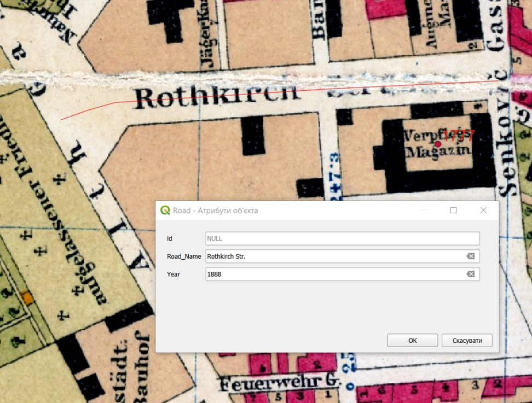
Task: Click into the id field showing NULL
Action: click(x=342, y=238)
